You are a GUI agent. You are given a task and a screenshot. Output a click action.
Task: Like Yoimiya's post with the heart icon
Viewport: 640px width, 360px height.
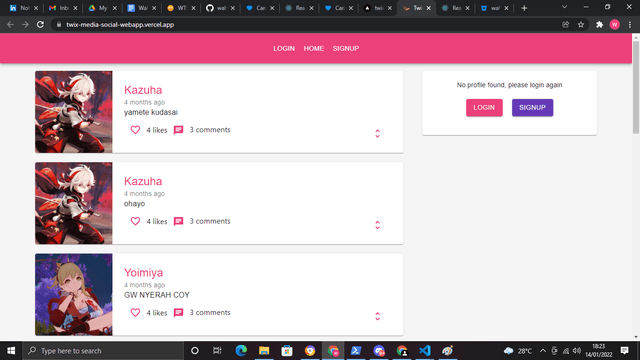(x=135, y=313)
